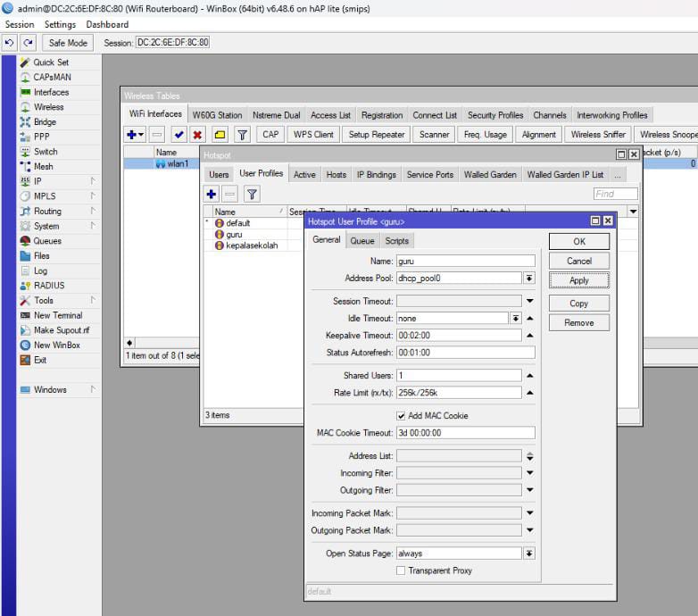The image size is (698, 616).
Task: Click the WPS Client button
Action: (x=313, y=135)
